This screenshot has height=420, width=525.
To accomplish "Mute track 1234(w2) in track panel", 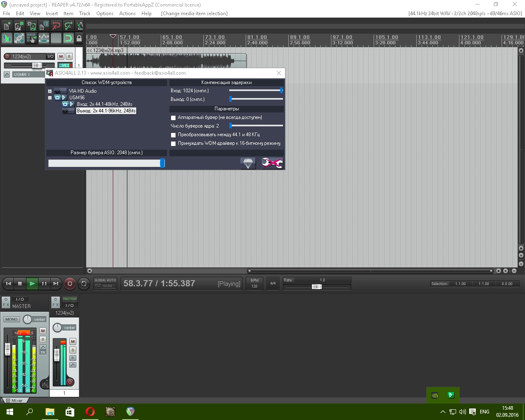I will point(61,57).
